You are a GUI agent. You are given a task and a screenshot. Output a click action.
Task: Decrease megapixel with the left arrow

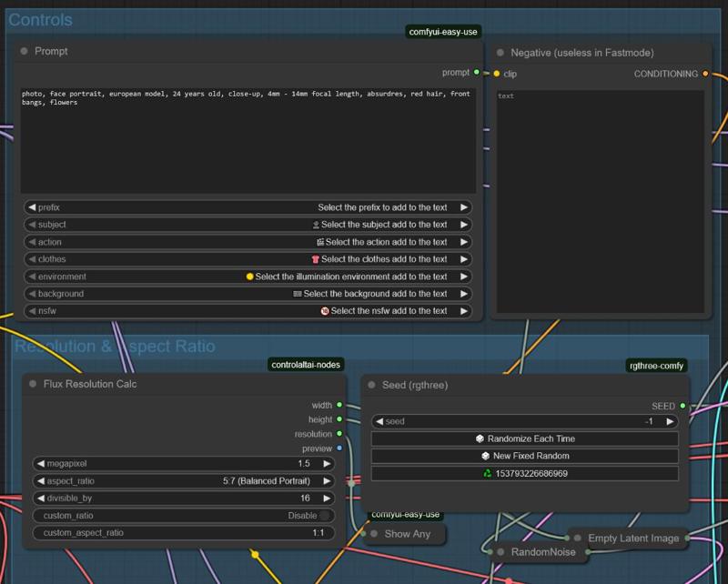(x=41, y=464)
